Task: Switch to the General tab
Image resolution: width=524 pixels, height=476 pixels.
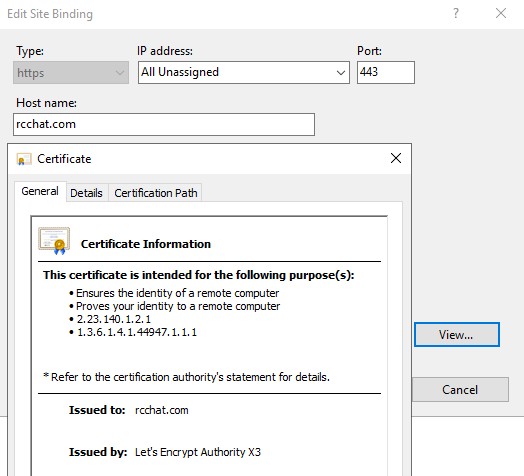Action: click(x=40, y=191)
